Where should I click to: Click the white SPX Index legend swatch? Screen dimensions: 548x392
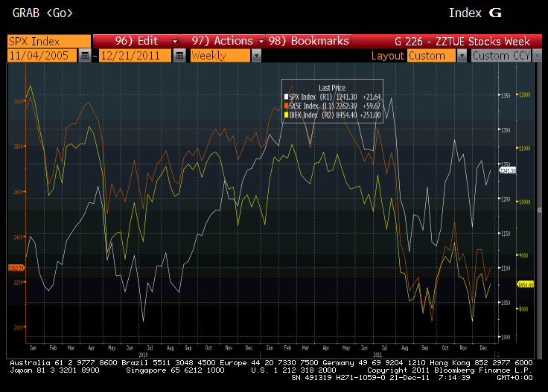coord(286,97)
